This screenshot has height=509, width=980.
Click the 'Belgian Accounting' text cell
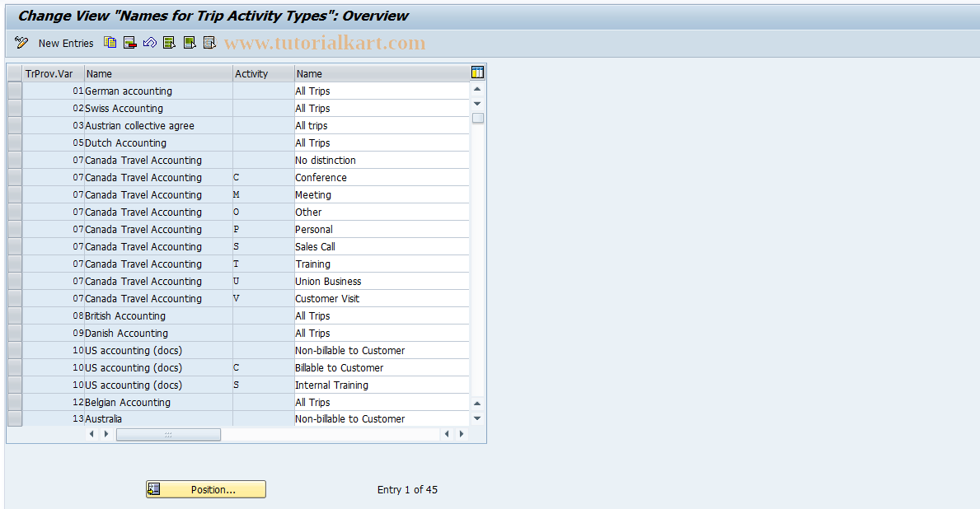pos(158,402)
